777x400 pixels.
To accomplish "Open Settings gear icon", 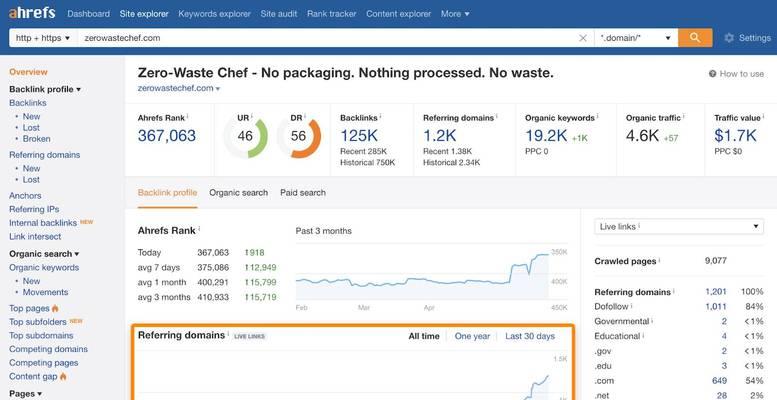I will click(x=728, y=38).
